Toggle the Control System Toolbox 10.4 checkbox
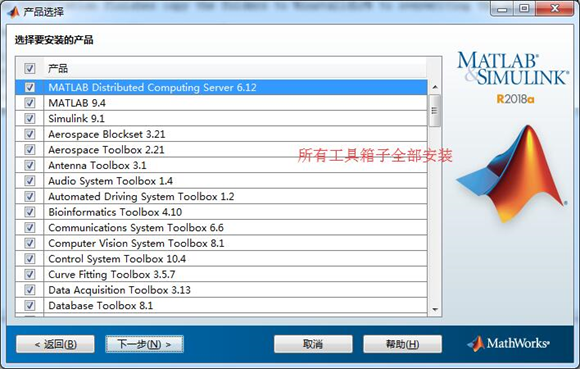This screenshot has width=580, height=369. [30, 259]
